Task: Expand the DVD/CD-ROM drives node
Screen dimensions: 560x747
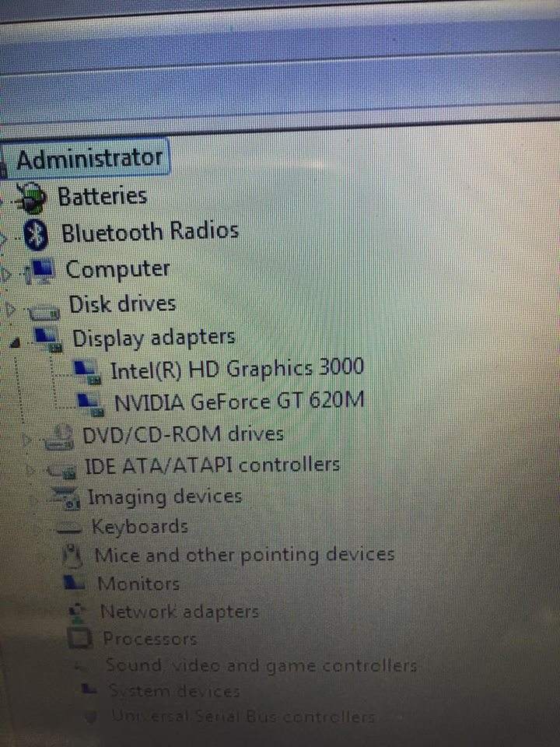Action: (27, 439)
